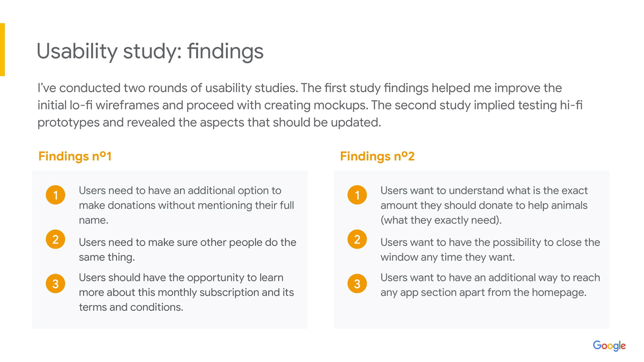The image size is (644, 362).
Task: Click number 1 badge under Findings nº1
Action: pyautogui.click(x=55, y=195)
